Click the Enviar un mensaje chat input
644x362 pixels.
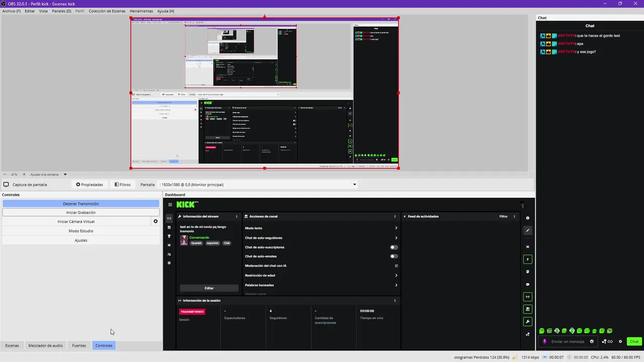568,341
